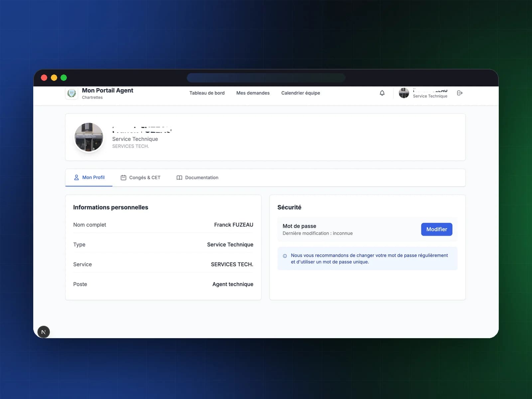
Task: Click the Chartrettes crest logo
Action: 71,93
